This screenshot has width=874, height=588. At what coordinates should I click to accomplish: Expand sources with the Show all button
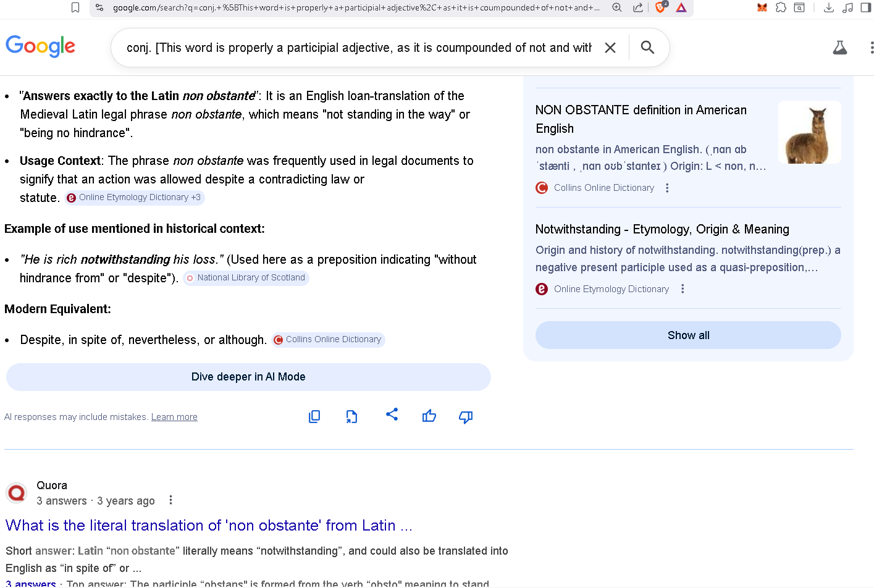click(688, 335)
